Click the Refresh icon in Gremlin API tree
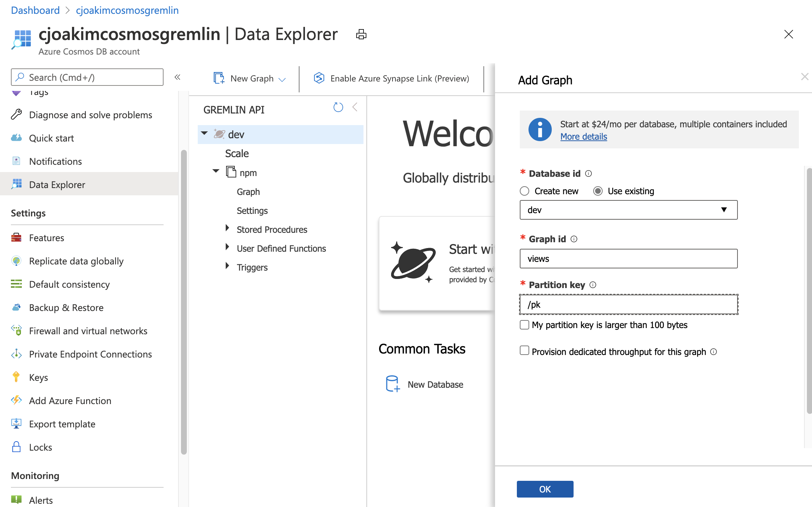812x507 pixels. (x=338, y=107)
